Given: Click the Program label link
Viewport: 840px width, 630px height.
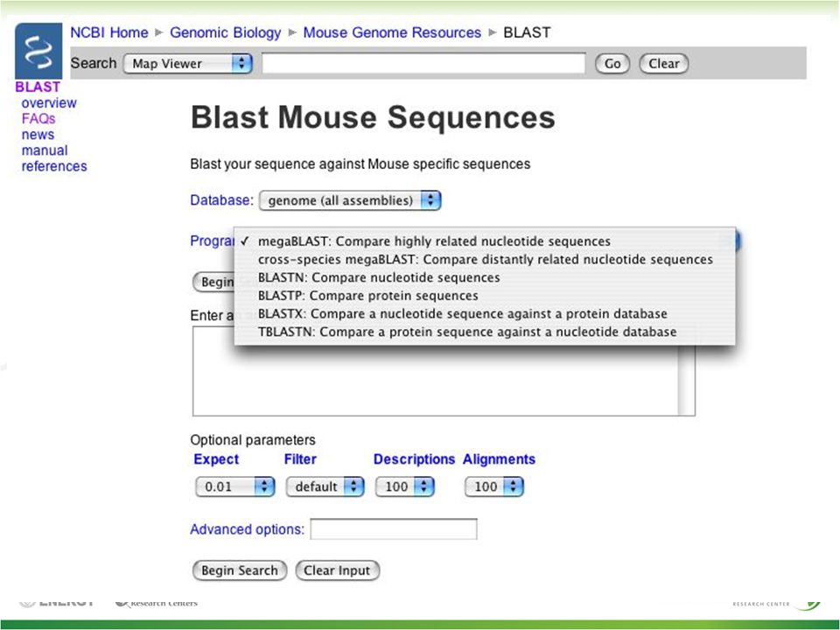Looking at the screenshot, I should [212, 241].
